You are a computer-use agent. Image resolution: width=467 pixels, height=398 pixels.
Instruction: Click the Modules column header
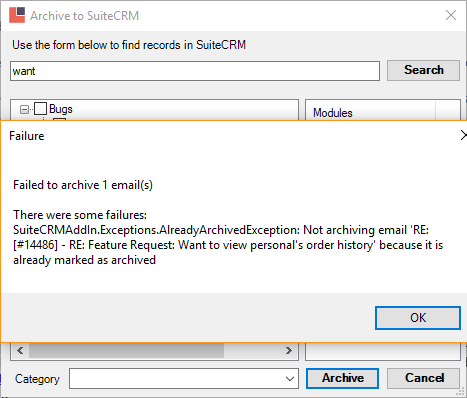[370, 113]
